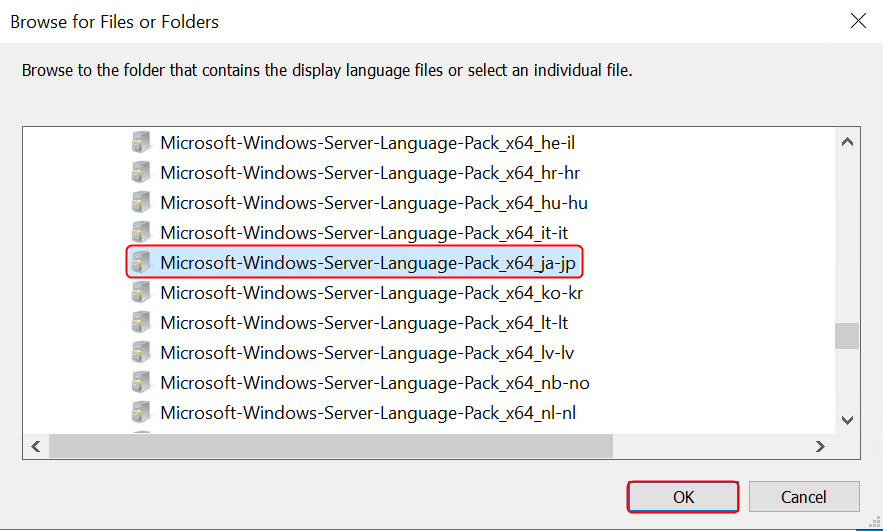
Task: Click the cabinet icon beside the it-it language pack
Action: [x=141, y=232]
